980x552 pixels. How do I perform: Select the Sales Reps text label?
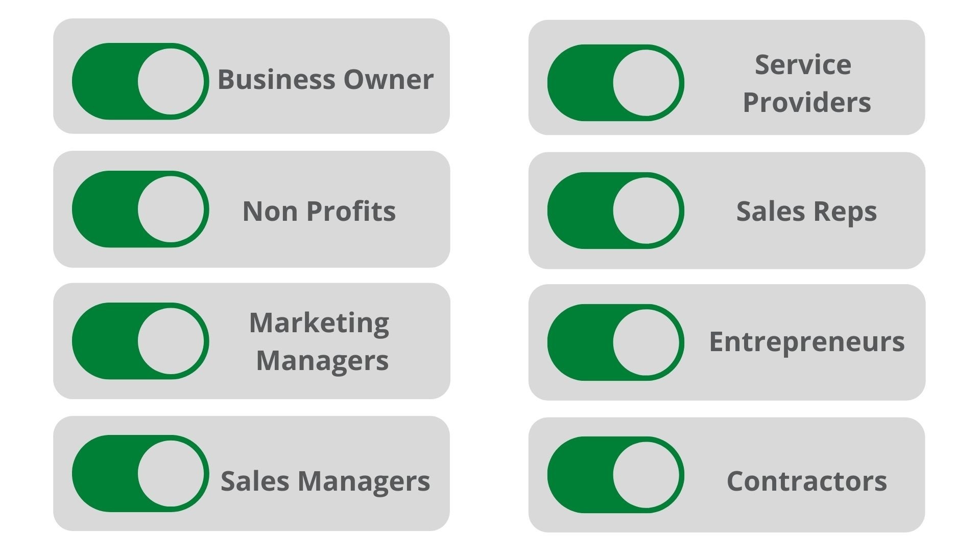pyautogui.click(x=806, y=211)
